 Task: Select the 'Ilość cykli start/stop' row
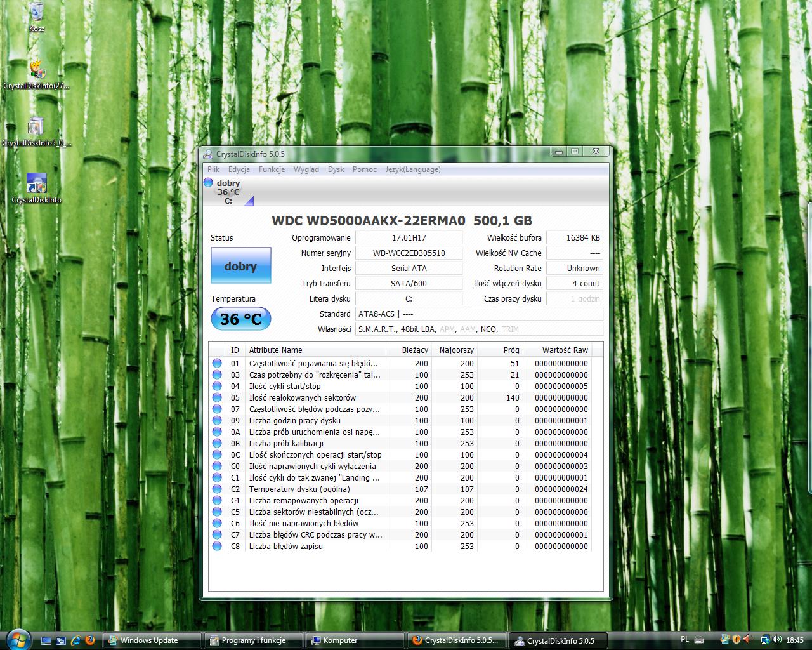(401, 387)
